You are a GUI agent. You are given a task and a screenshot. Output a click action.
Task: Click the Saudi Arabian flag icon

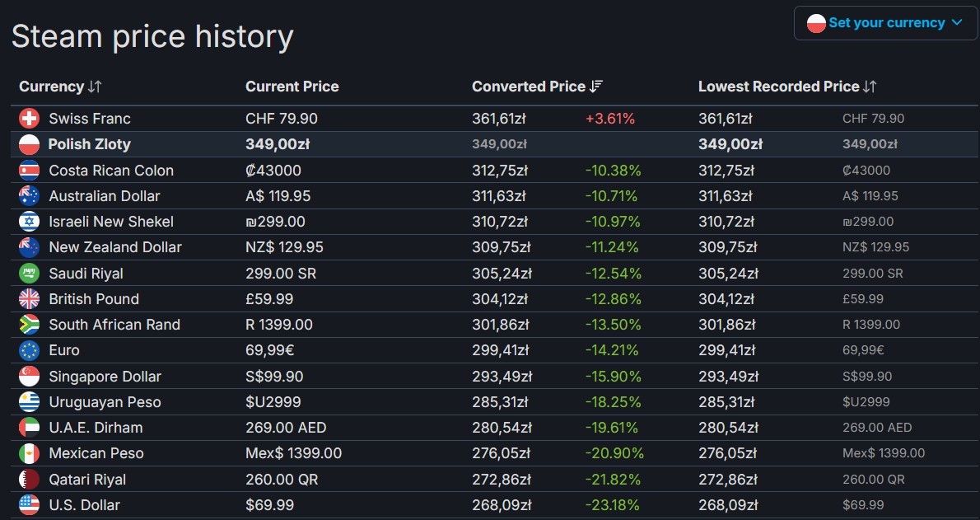pyautogui.click(x=30, y=274)
